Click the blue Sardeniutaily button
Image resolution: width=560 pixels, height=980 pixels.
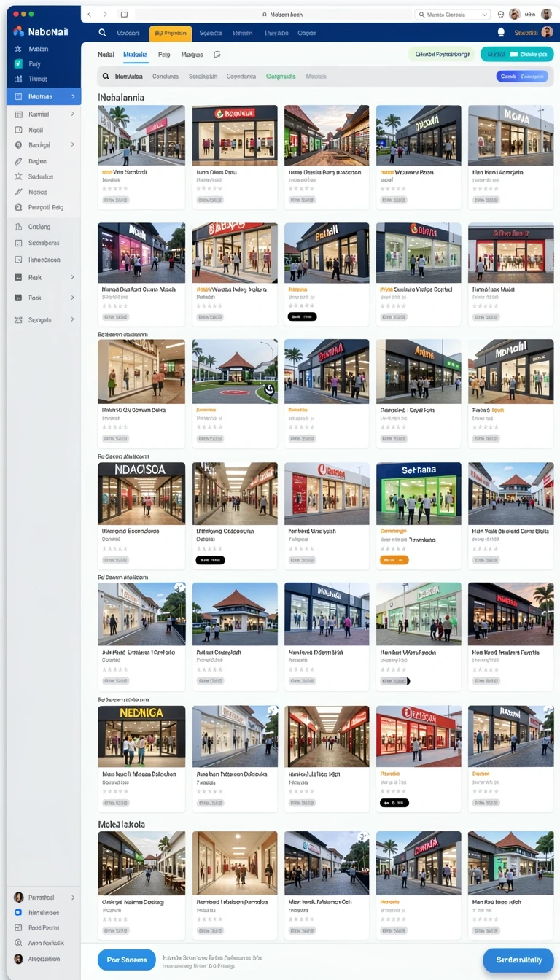(518, 960)
